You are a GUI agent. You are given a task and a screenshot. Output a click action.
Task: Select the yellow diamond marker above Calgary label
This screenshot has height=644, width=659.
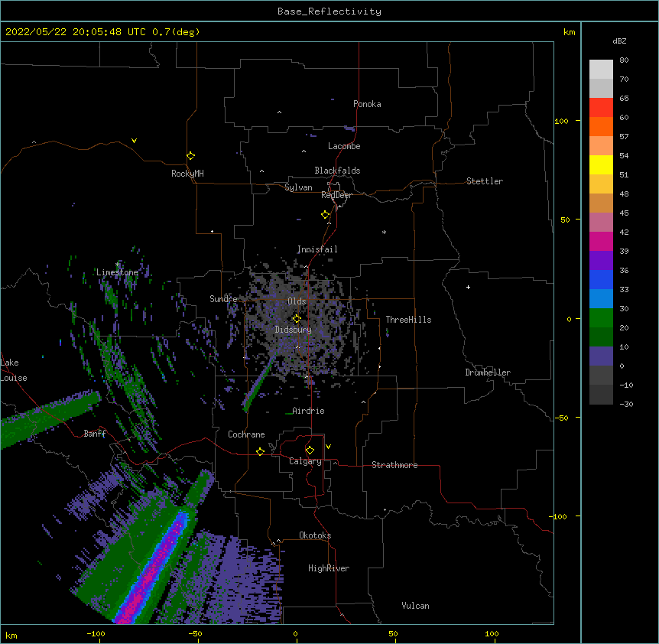[x=310, y=450]
